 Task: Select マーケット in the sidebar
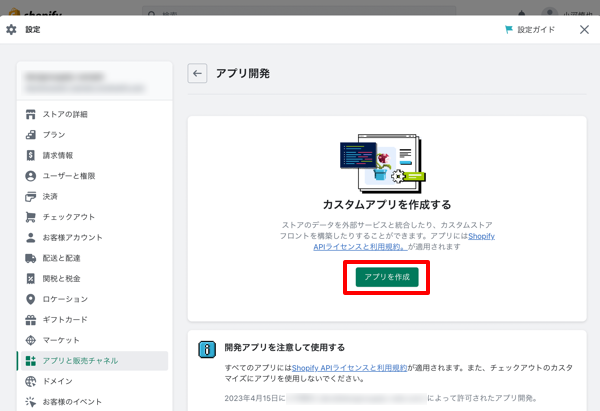60,340
